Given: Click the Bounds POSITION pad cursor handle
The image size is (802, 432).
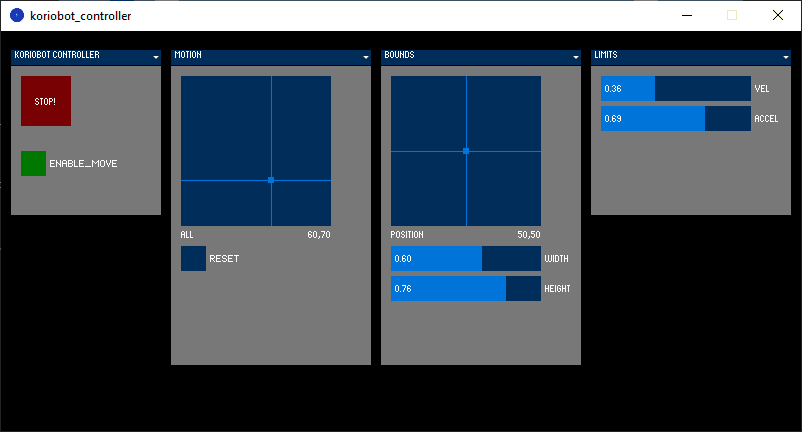Looking at the screenshot, I should pyautogui.click(x=466, y=151).
